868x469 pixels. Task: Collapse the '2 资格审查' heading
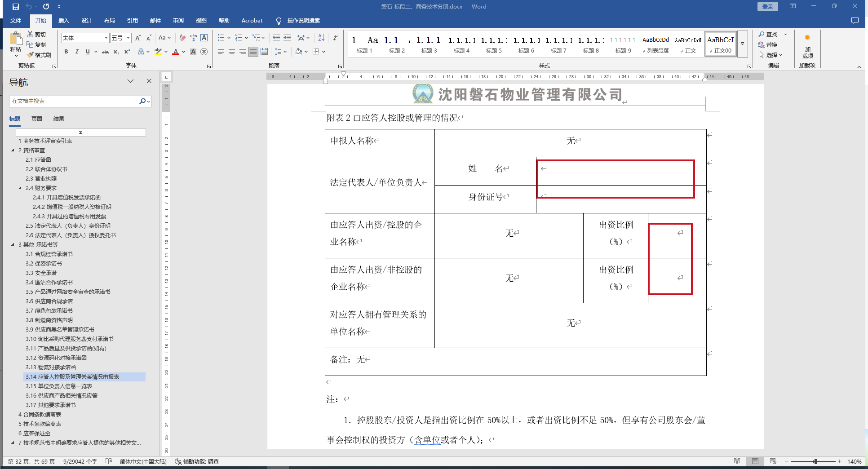pyautogui.click(x=13, y=150)
